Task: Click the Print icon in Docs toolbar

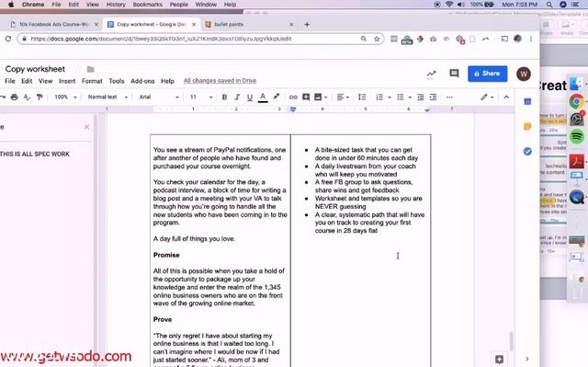Action: (x=15, y=97)
